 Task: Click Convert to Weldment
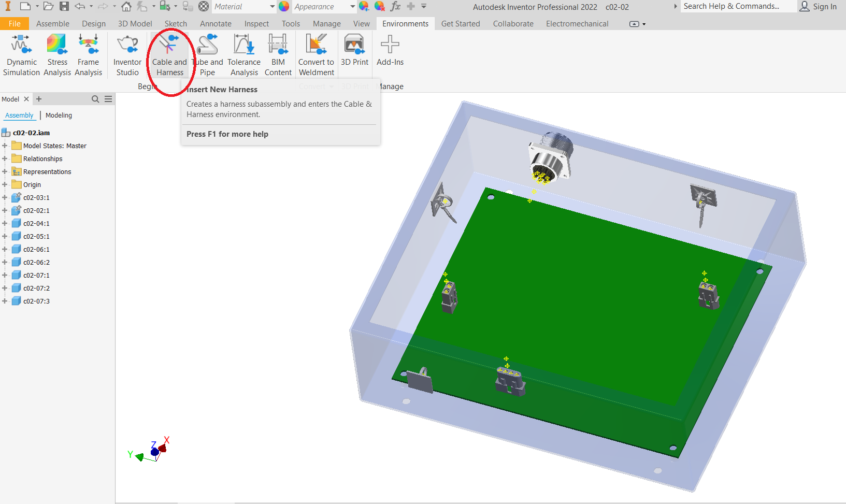point(316,54)
